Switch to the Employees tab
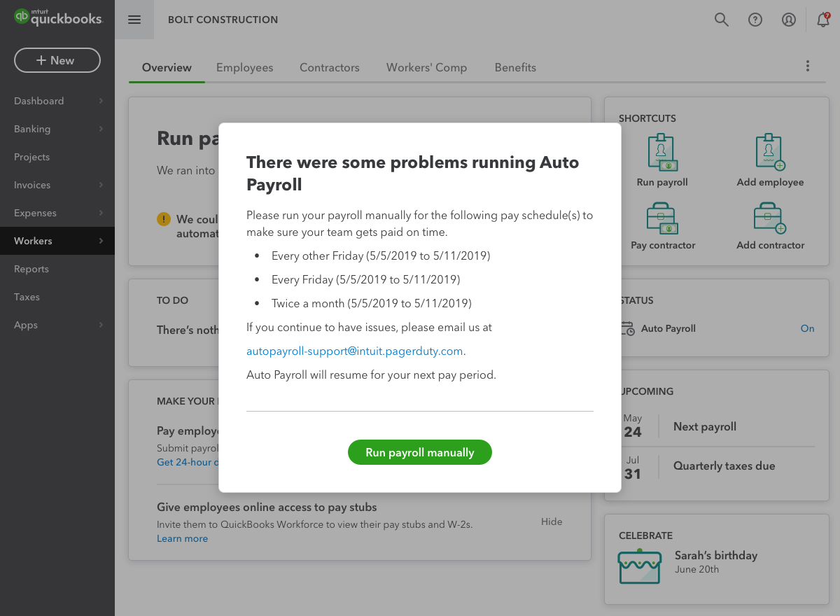Image resolution: width=840 pixels, height=616 pixels. pos(244,68)
